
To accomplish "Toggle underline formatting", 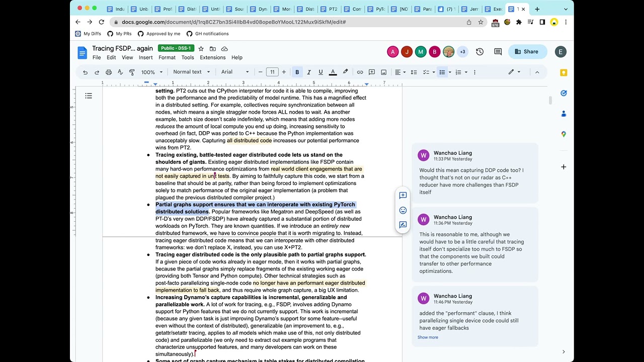I will [x=320, y=72].
